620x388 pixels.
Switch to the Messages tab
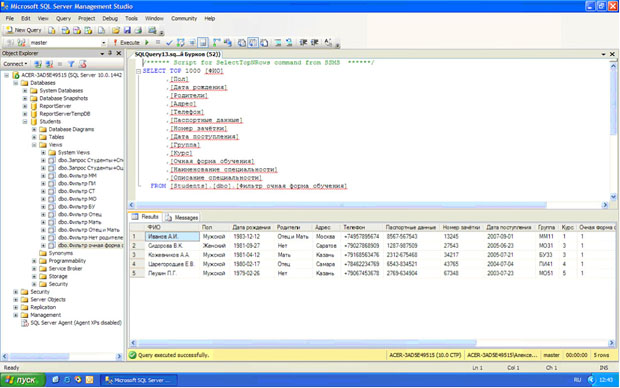(181, 217)
